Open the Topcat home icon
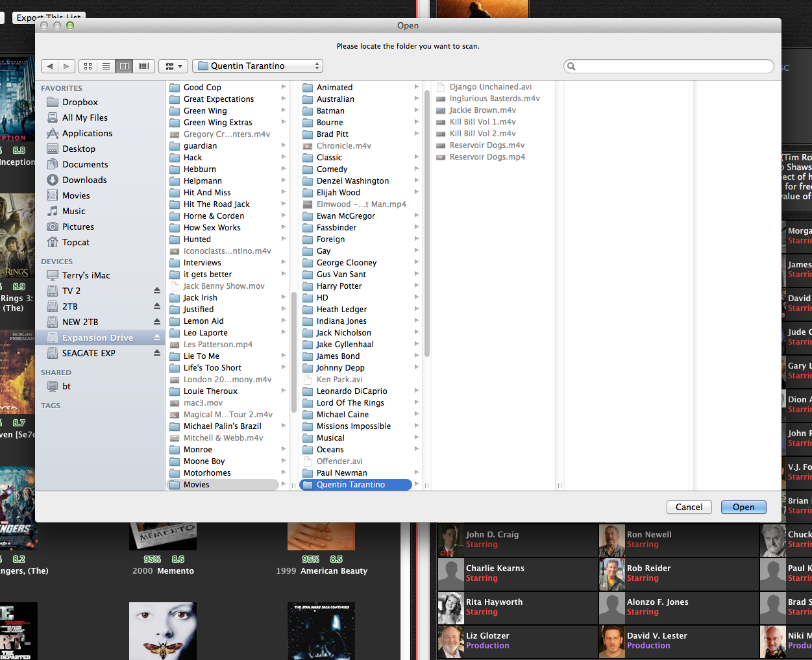This screenshot has width=812, height=660. tap(53, 243)
